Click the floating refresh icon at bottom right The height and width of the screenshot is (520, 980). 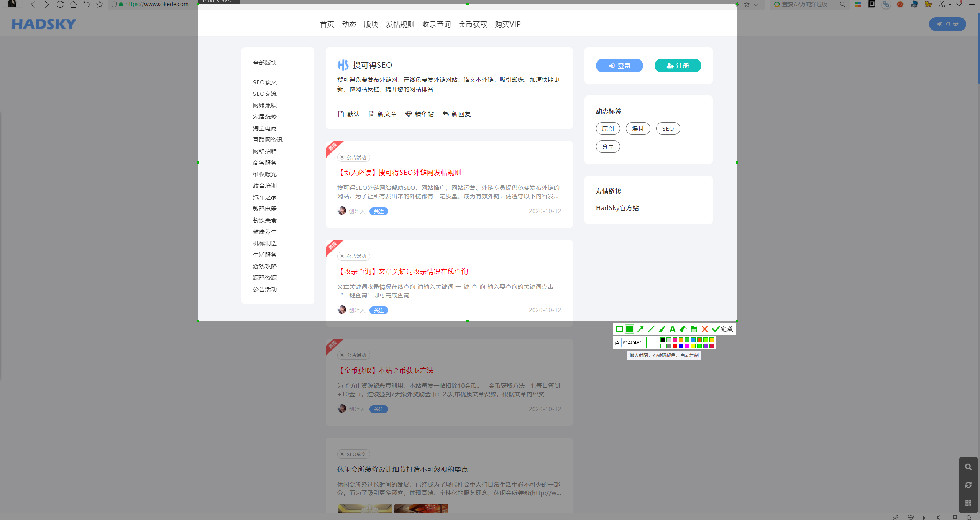(x=968, y=485)
